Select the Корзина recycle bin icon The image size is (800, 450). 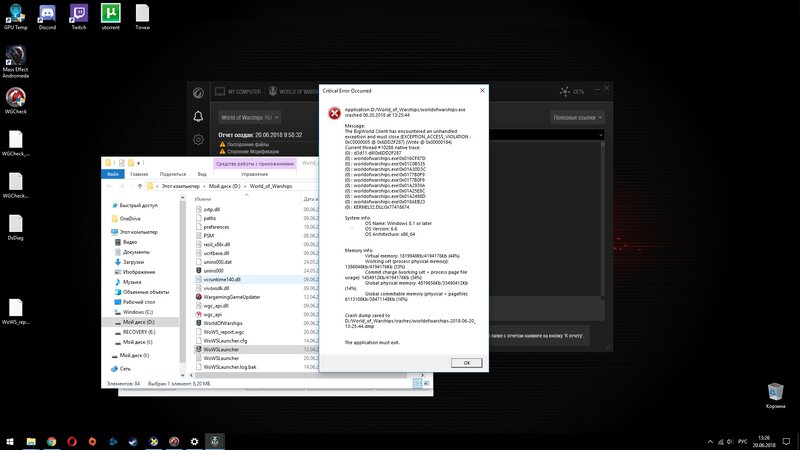pyautogui.click(x=776, y=395)
